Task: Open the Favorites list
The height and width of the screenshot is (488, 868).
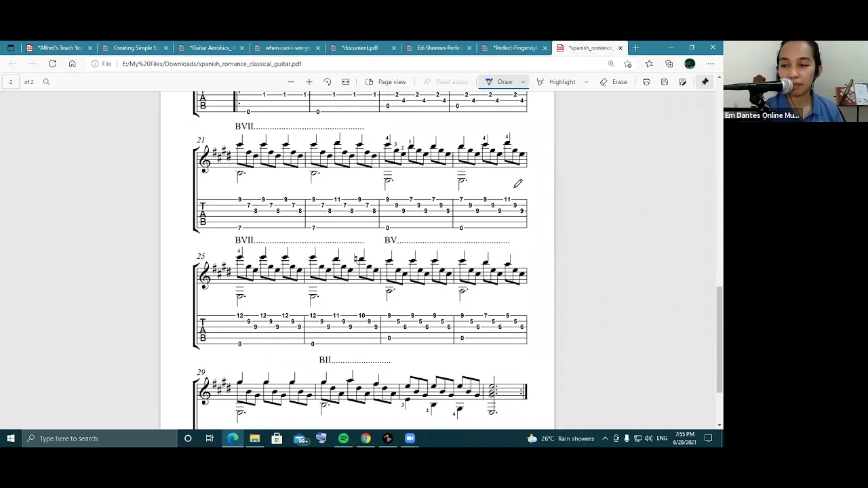Action: (649, 64)
